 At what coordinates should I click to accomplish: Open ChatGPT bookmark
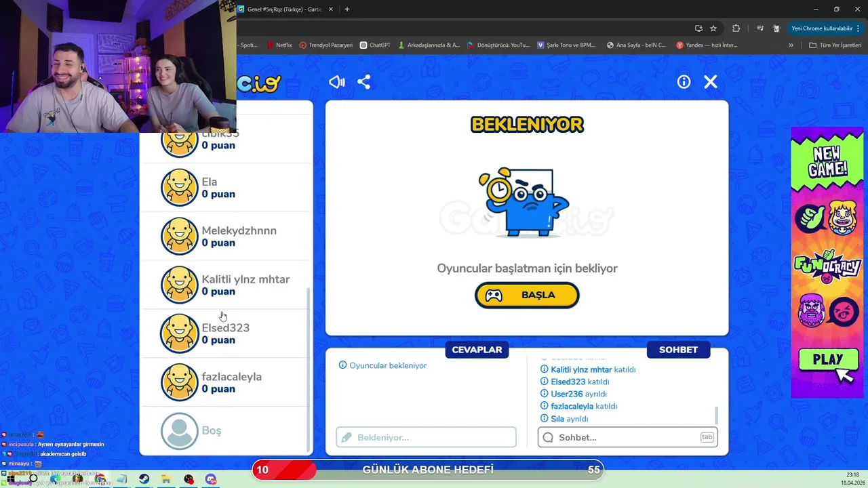(x=375, y=45)
